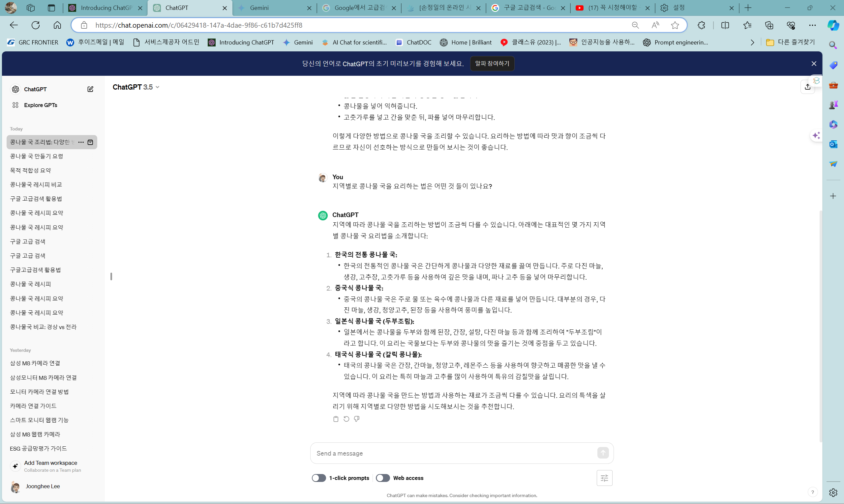This screenshot has height=504, width=844.
Task: Copy the ChatGPT response with clipboard icon
Action: point(336,419)
